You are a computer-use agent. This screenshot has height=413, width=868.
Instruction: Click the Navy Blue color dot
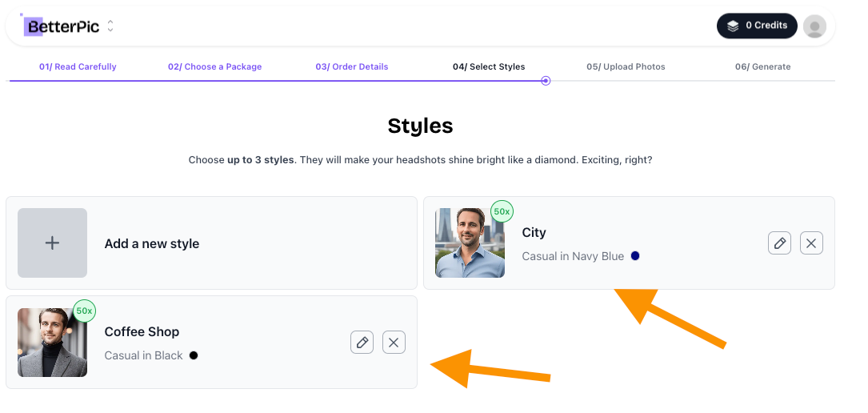click(635, 256)
